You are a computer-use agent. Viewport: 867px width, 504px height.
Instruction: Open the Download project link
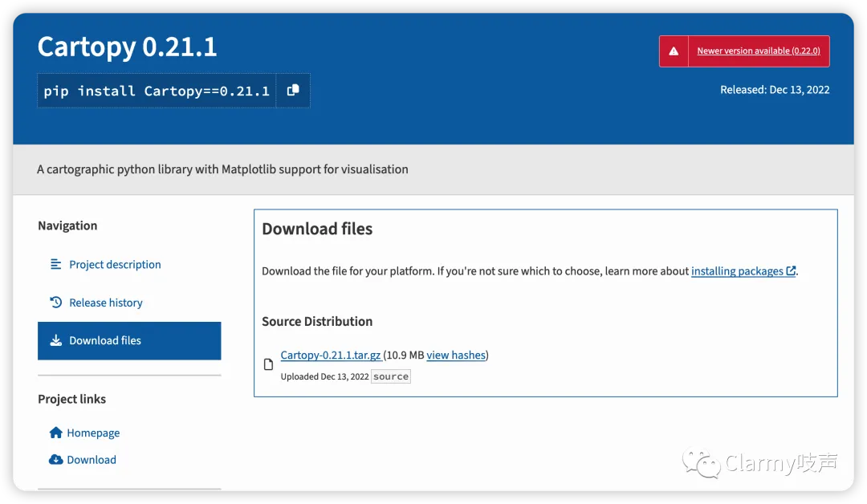click(92, 460)
